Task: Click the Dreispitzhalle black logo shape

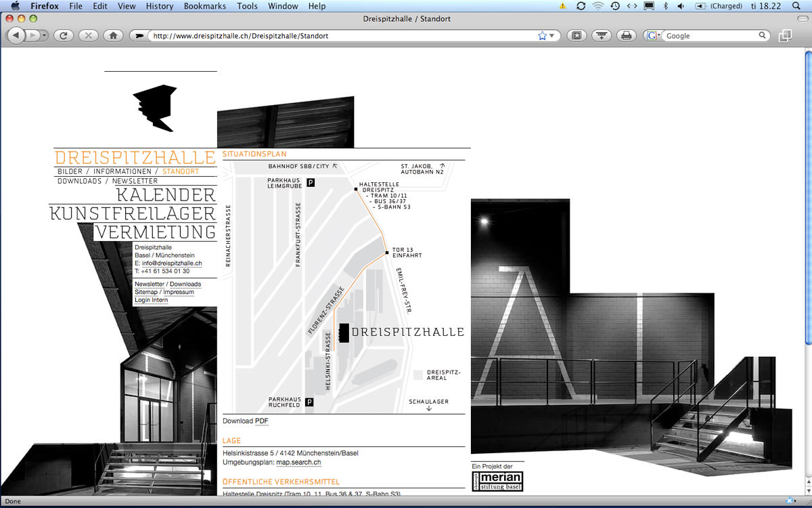Action: click(x=156, y=108)
